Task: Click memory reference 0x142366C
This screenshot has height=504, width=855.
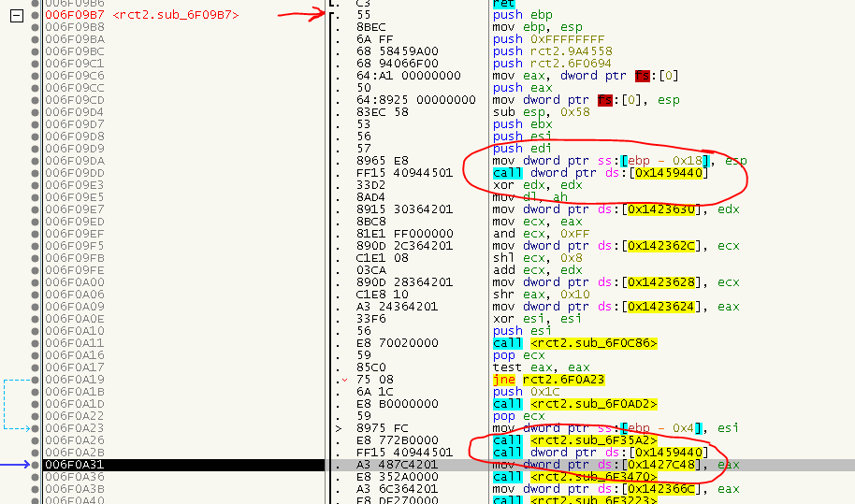Action: (661, 489)
